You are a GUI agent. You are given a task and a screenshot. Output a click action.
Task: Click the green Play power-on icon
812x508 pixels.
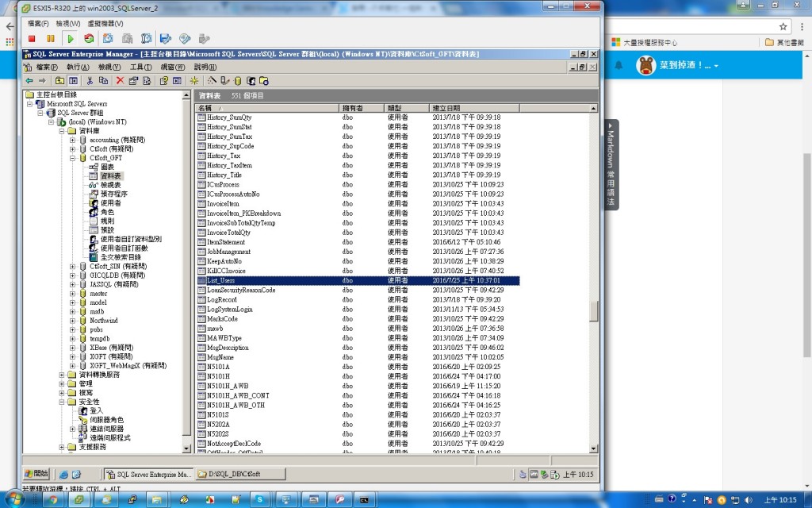(x=71, y=39)
